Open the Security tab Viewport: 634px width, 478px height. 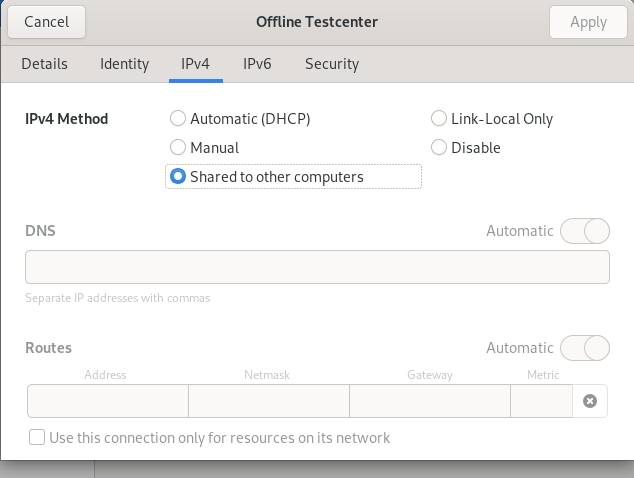pos(332,64)
